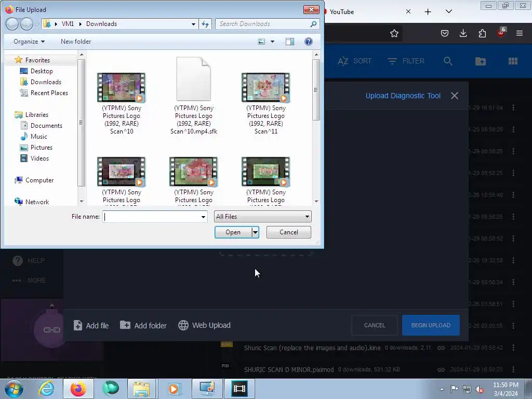Click the search magnifier in Search Downloads

point(313,24)
